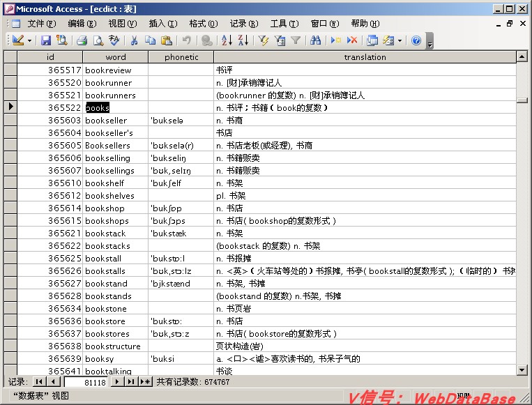Open 工具(T) menu
Image resolution: width=532 pixels, height=405 pixels.
(x=284, y=24)
